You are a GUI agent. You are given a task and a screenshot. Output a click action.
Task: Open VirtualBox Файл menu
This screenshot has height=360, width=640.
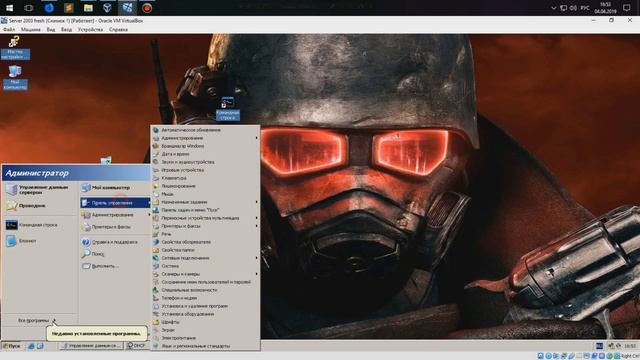9,29
